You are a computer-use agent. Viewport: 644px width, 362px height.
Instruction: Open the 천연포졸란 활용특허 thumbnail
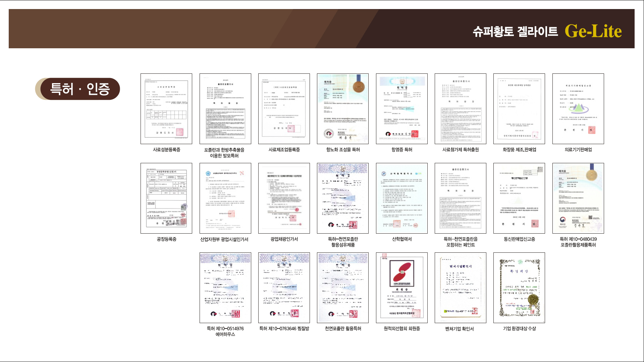point(343,288)
